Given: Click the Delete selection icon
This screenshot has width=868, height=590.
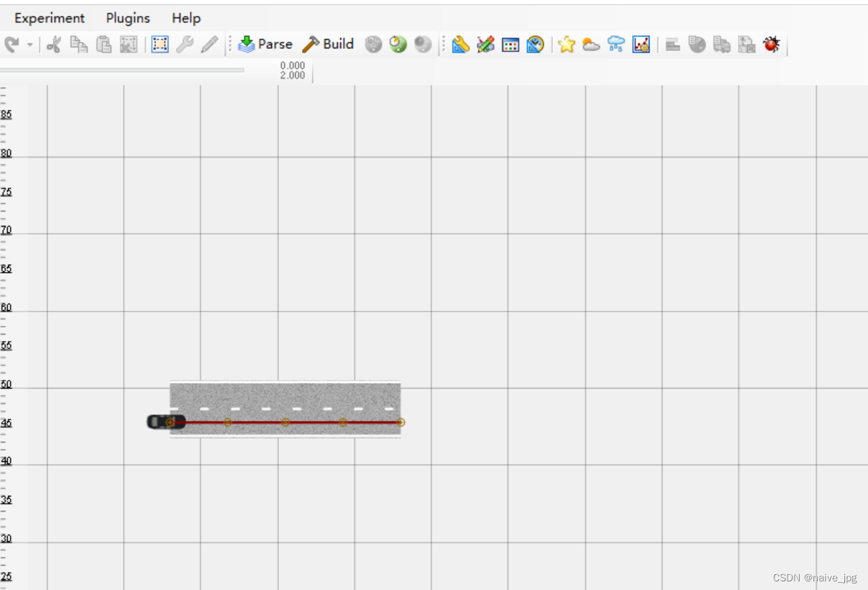Looking at the screenshot, I should click(128, 45).
